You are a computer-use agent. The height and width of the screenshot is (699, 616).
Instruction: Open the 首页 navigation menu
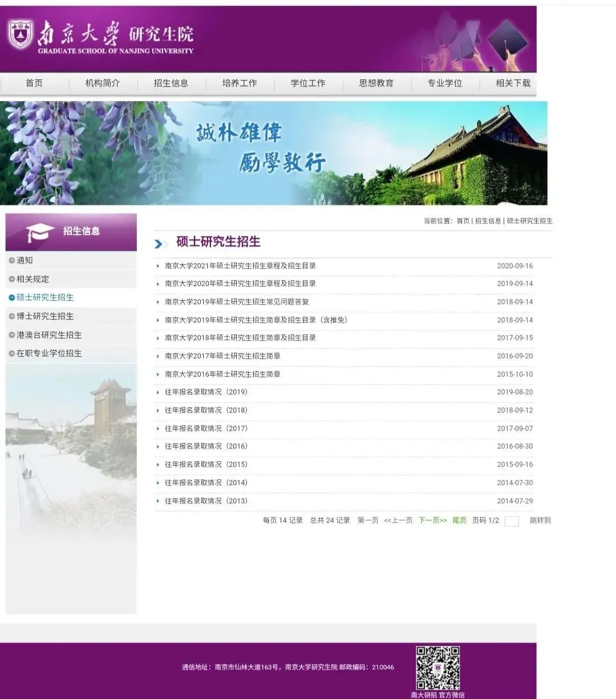pyautogui.click(x=34, y=83)
